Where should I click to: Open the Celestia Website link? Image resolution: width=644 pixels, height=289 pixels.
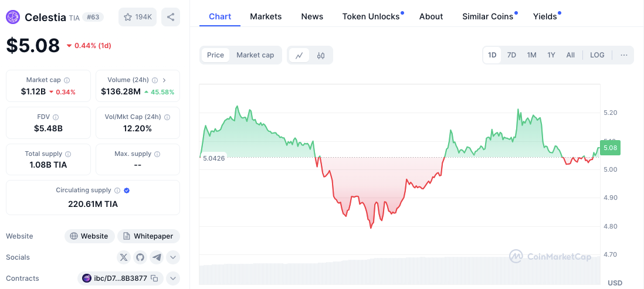(x=90, y=236)
